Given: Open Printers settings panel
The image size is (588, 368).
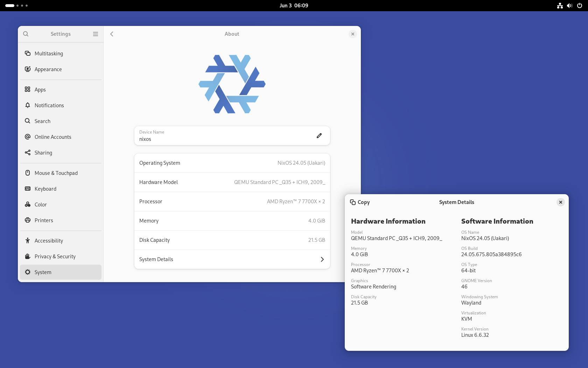Looking at the screenshot, I should pos(61,220).
